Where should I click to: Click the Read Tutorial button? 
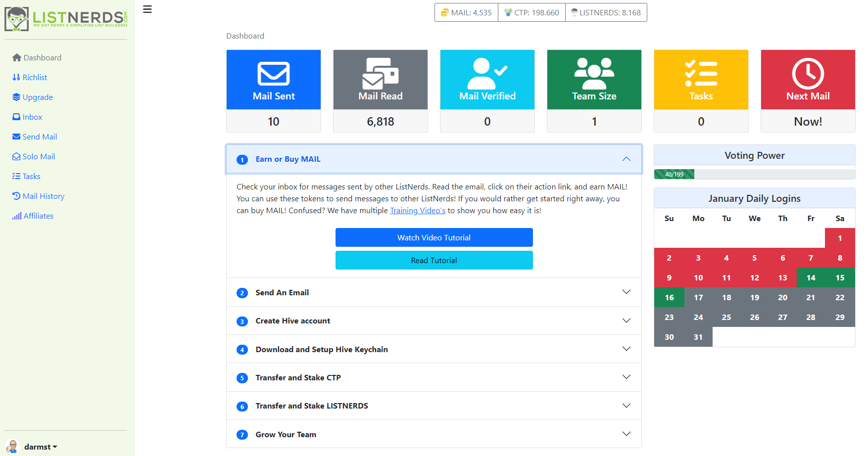pyautogui.click(x=434, y=260)
